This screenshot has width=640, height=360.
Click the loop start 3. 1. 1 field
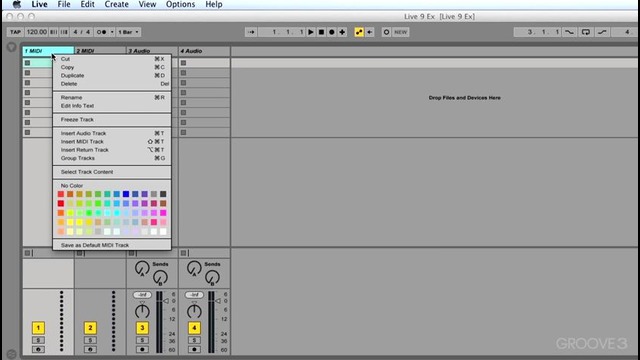[x=538, y=32]
